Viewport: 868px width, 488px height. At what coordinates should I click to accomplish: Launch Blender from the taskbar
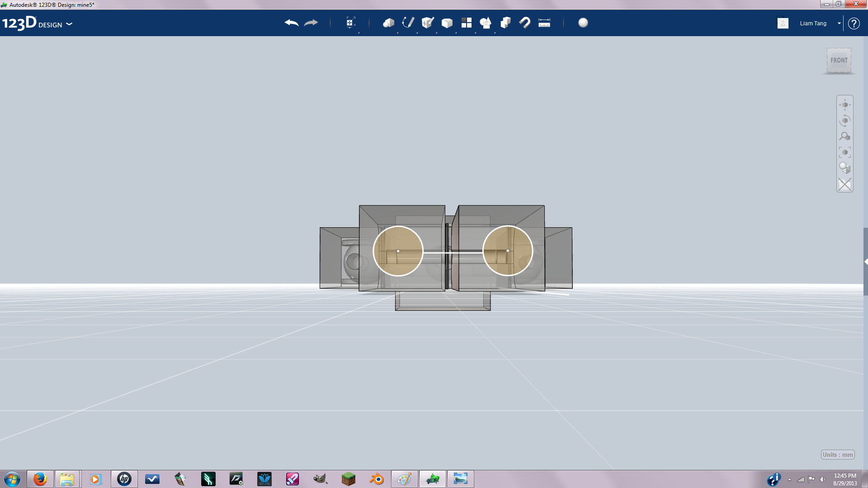(377, 479)
